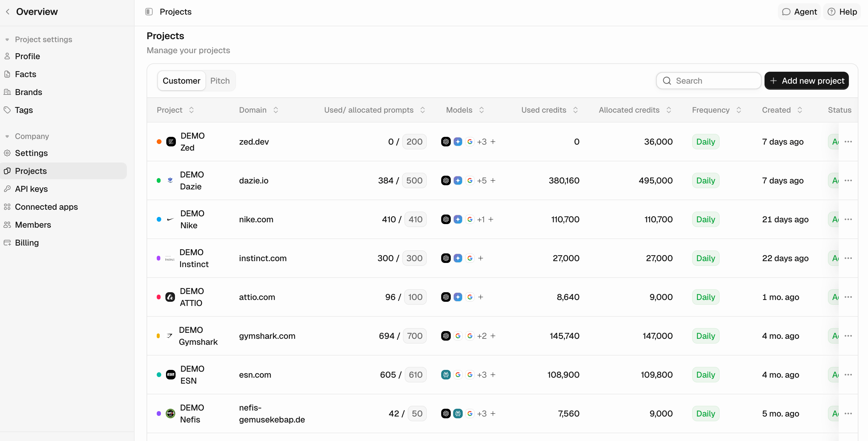
Task: Click the orange status dot for DEMO Zed
Action: click(x=159, y=142)
